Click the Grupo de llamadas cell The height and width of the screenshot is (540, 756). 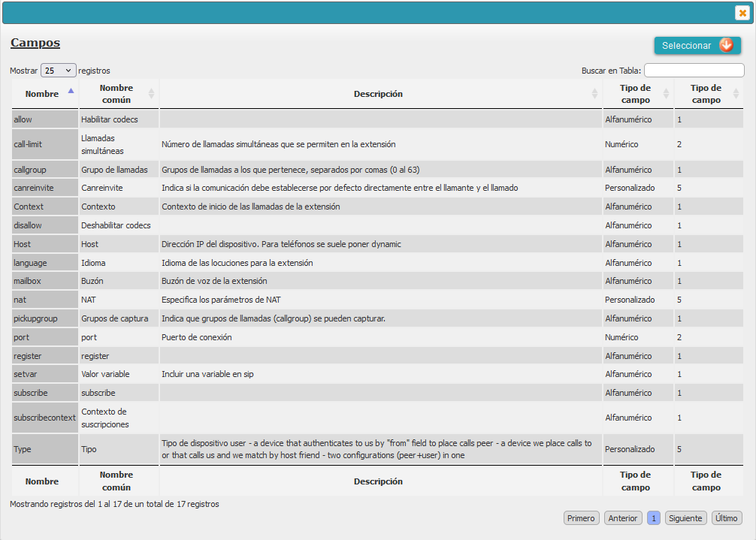(x=119, y=170)
